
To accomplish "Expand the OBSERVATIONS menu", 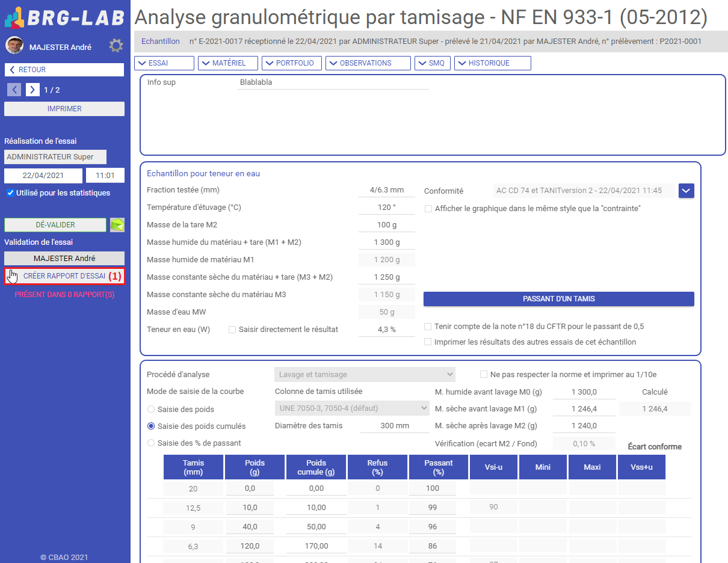I will (x=368, y=63).
